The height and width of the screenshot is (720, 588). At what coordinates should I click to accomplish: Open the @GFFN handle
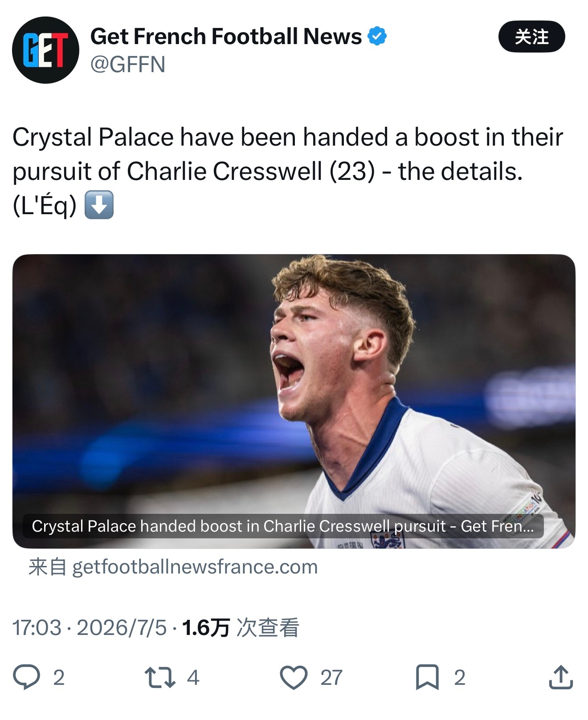click(128, 65)
